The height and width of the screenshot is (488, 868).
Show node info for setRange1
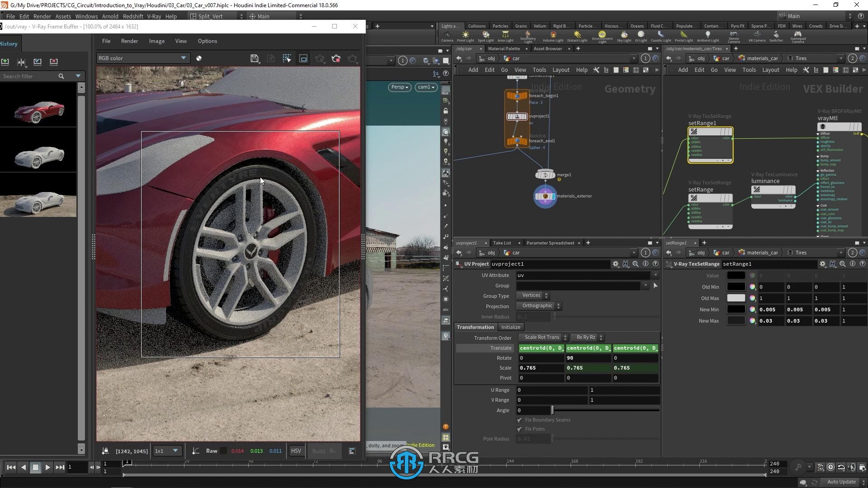click(x=853, y=264)
